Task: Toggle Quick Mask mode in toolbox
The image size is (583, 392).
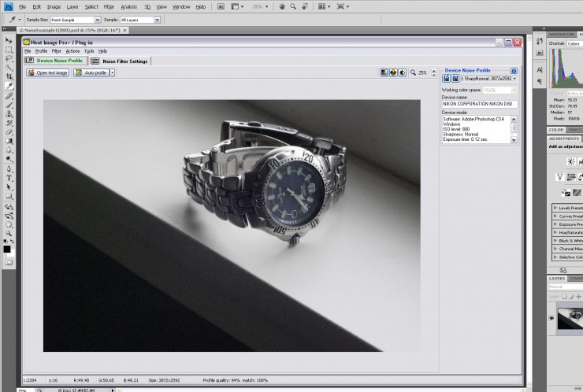Action: pos(9,262)
